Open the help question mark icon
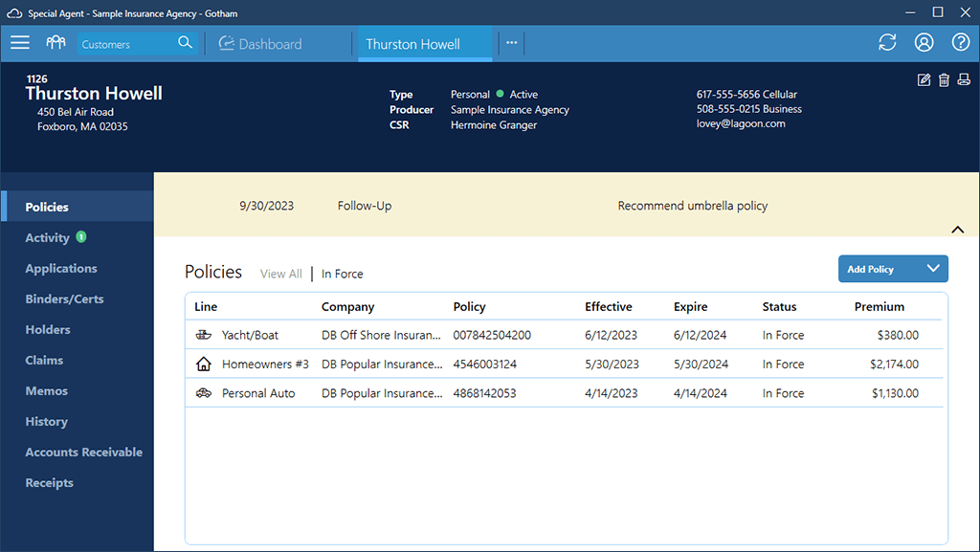980x552 pixels. coord(960,43)
